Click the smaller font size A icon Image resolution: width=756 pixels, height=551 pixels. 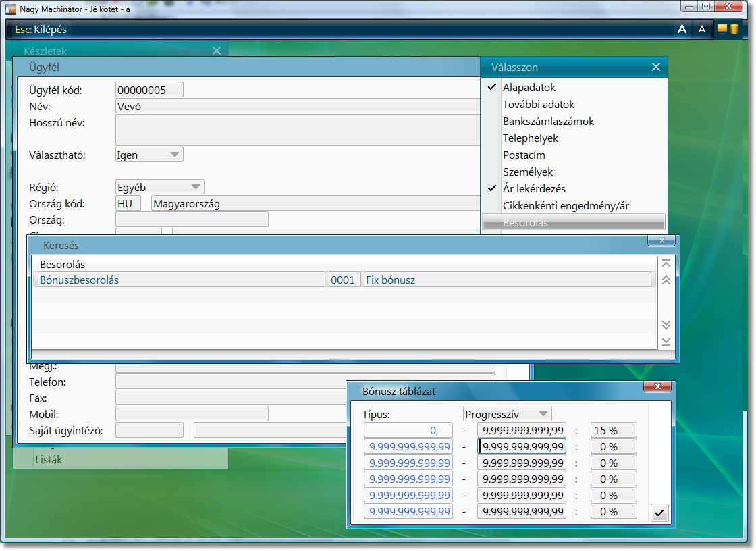coord(702,30)
